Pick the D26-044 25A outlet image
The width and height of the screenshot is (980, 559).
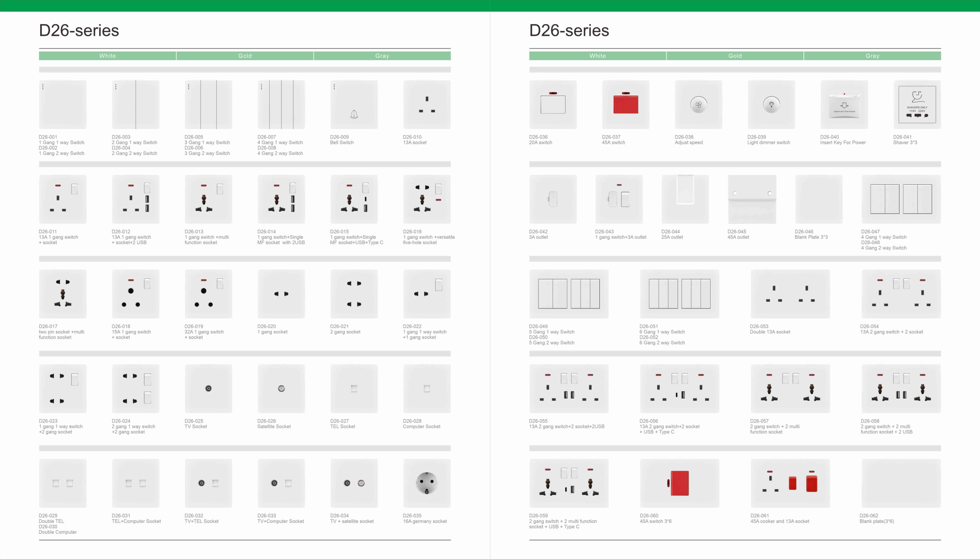pyautogui.click(x=685, y=199)
